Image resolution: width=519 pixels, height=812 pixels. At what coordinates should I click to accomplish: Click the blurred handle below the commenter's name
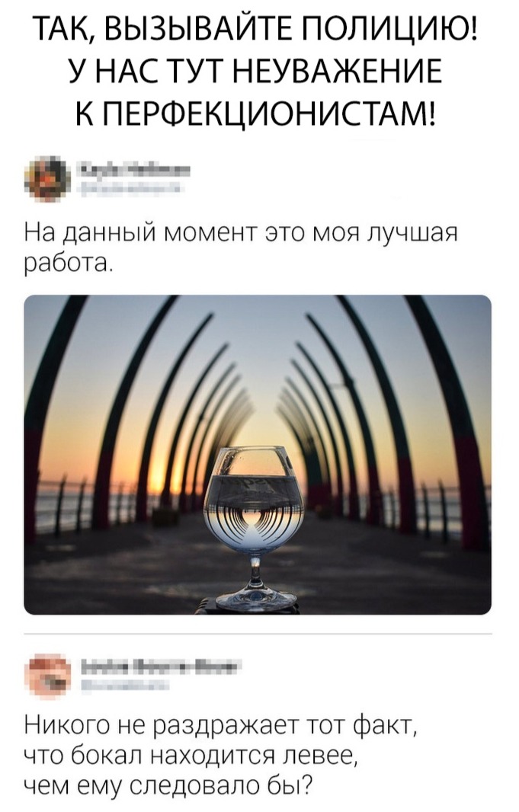pos(125,686)
